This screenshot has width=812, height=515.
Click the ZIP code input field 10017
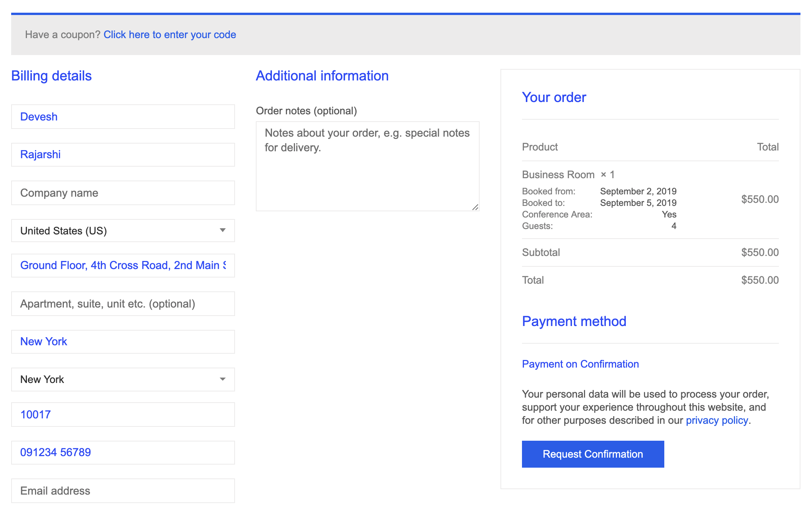click(123, 415)
